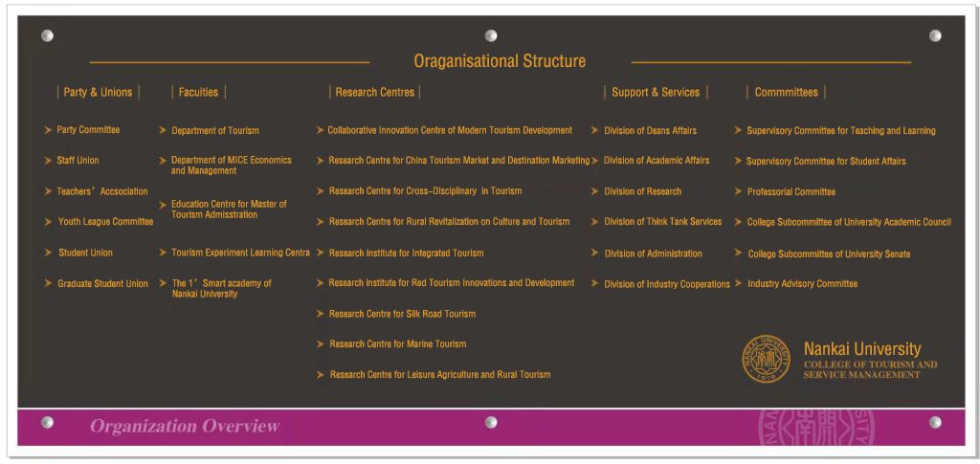Click the arrow bullet beside Division of Research
This screenshot has width=980, height=464.
click(594, 191)
